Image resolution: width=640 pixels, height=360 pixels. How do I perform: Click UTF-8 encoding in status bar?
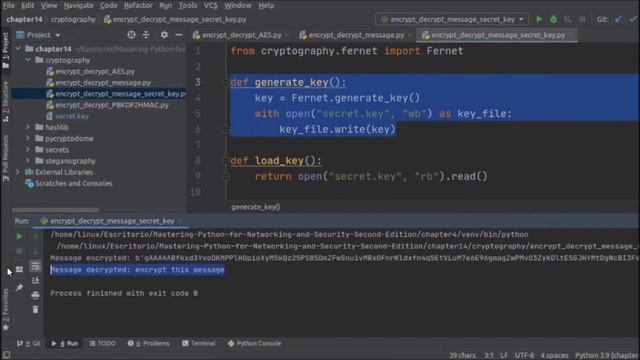524,355
